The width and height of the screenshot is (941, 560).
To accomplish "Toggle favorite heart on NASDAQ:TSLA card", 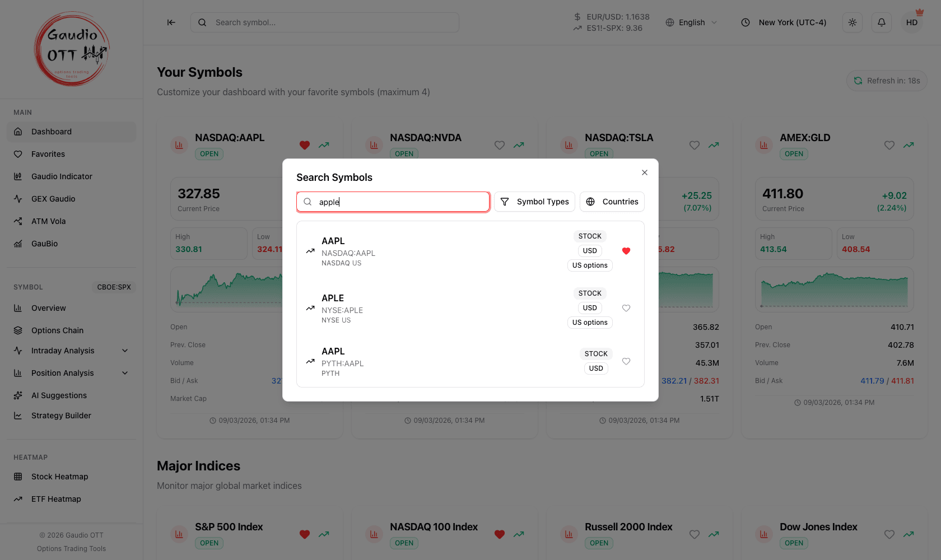I will pyautogui.click(x=695, y=145).
